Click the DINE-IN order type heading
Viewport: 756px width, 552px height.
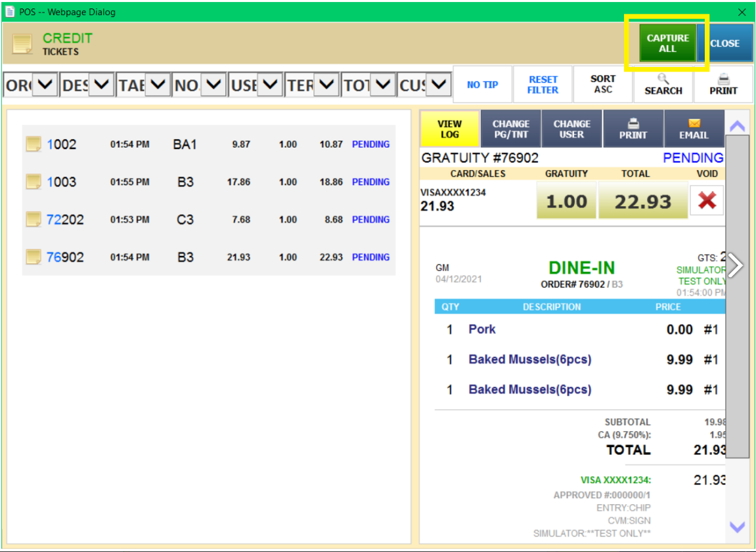582,268
